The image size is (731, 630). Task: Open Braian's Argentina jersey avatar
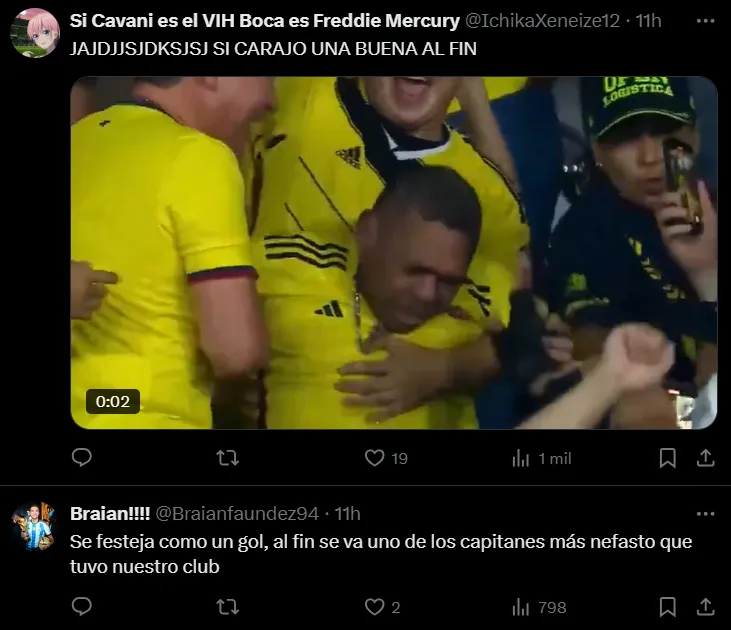point(34,526)
